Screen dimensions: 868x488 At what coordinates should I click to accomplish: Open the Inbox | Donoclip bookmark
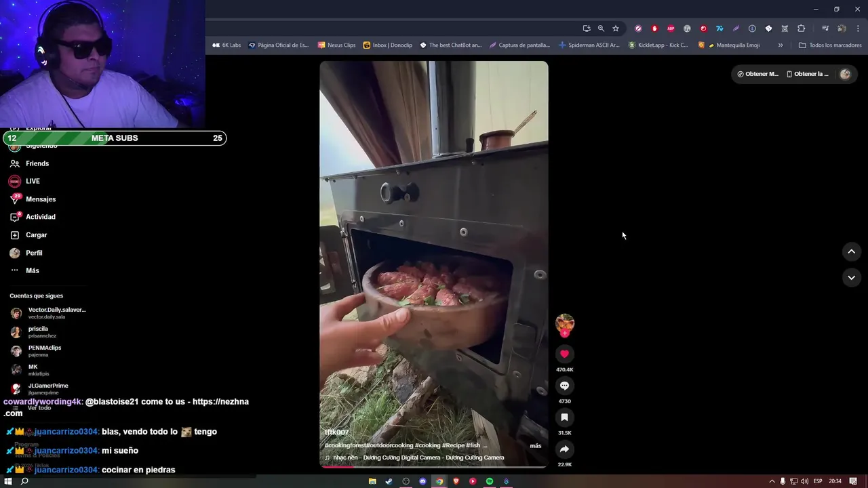(x=387, y=45)
